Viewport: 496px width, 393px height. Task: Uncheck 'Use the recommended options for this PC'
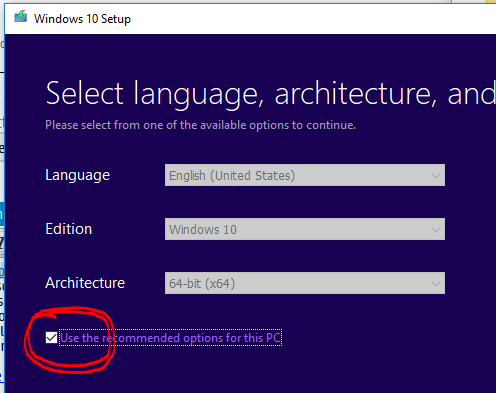click(x=51, y=338)
